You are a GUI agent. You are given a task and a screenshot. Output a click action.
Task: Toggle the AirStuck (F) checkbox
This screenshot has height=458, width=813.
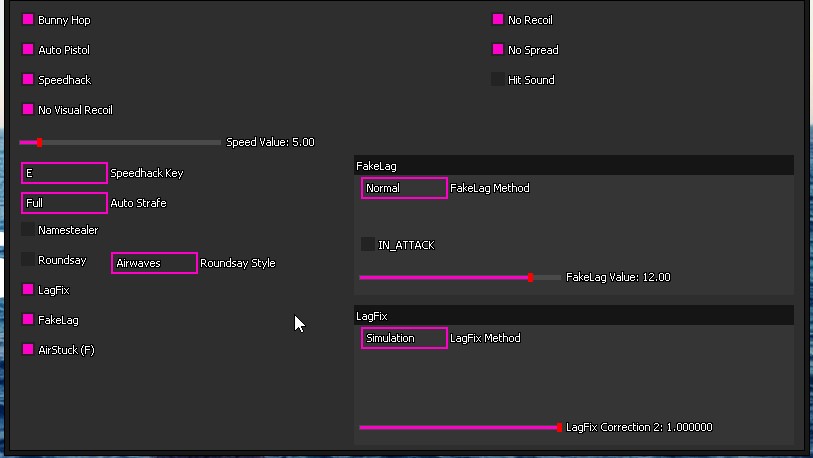[x=28, y=350]
